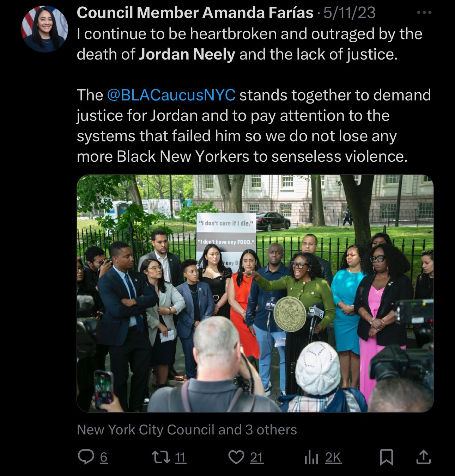The width and height of the screenshot is (455, 476).
Task: View tagged New York City Council and 3 others
Action: pyautogui.click(x=187, y=430)
